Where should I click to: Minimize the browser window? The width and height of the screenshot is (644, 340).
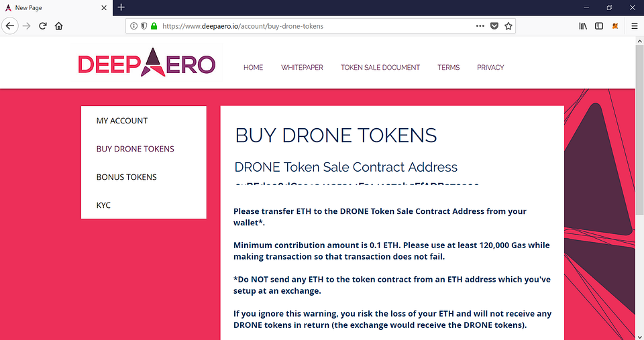tap(586, 7)
